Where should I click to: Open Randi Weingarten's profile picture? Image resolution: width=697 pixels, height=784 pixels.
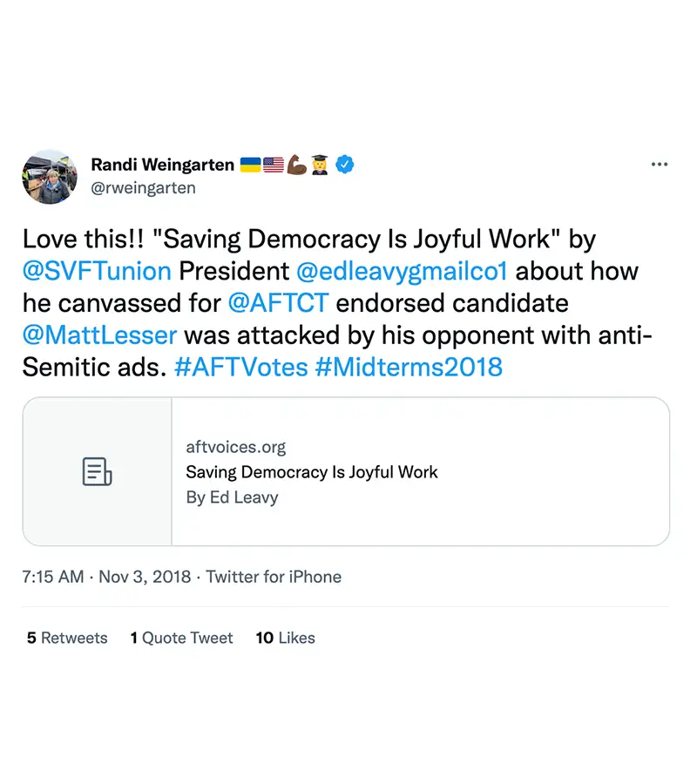(49, 176)
